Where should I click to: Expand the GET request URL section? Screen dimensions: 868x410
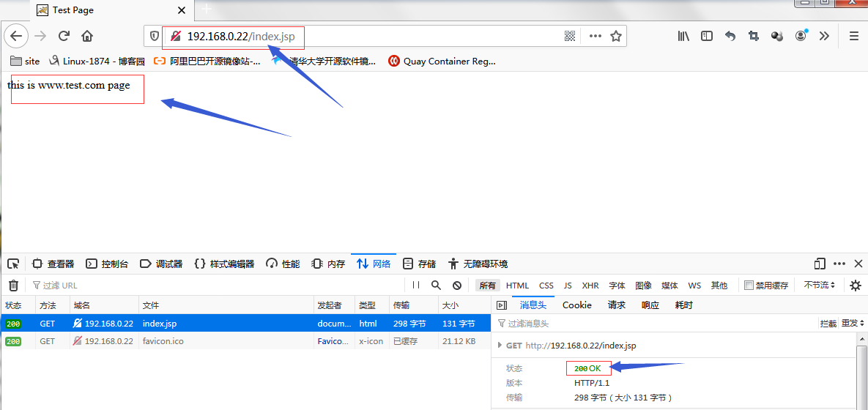click(500, 346)
